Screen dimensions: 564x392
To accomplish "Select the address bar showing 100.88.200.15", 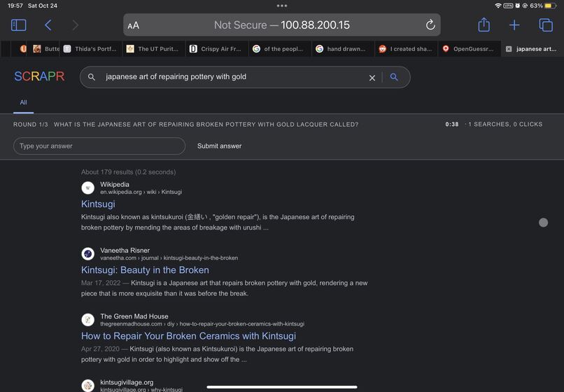I will point(281,24).
